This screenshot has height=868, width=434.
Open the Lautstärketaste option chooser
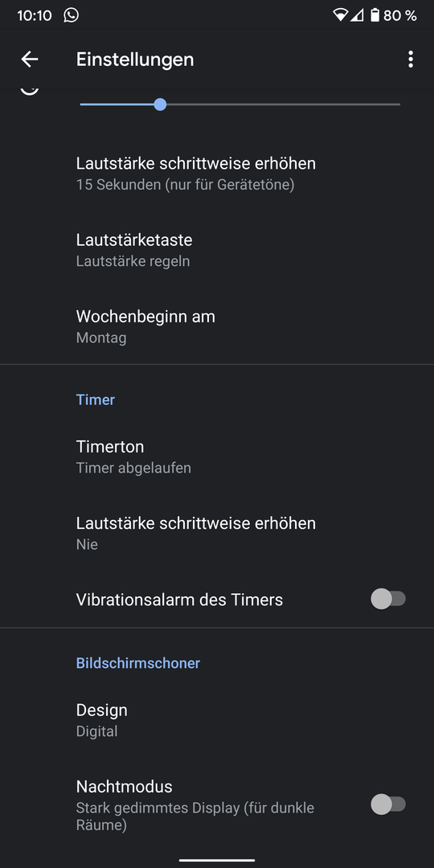pos(217,250)
